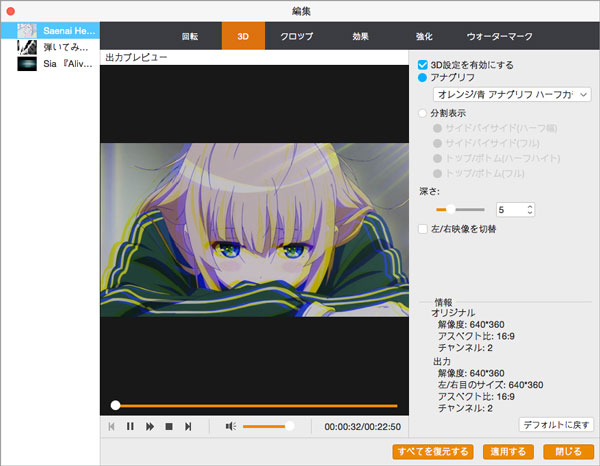Select the Saenai He... video thumbnail
Viewport: 600px width, 466px height.
point(27,31)
